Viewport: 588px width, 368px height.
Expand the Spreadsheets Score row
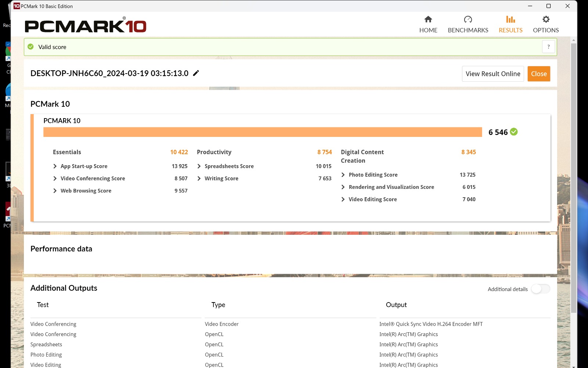tap(199, 166)
